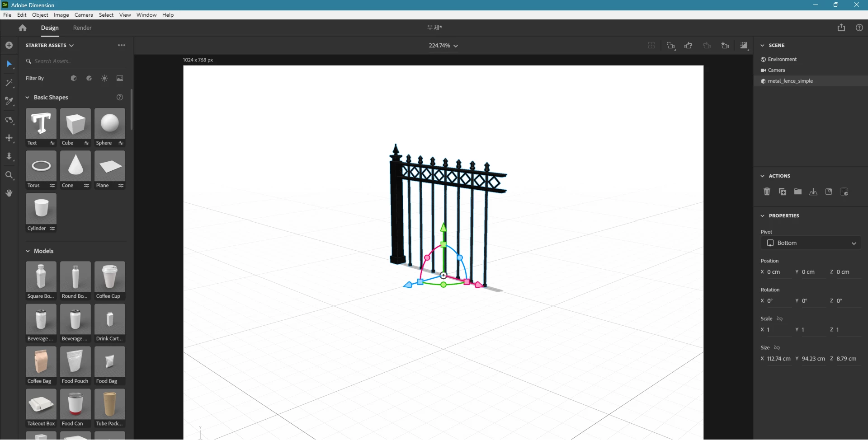
Task: Open the Help question mark icon
Action: coord(859,28)
